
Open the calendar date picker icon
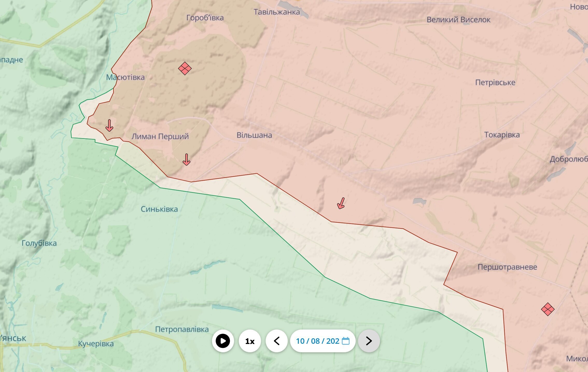click(346, 341)
